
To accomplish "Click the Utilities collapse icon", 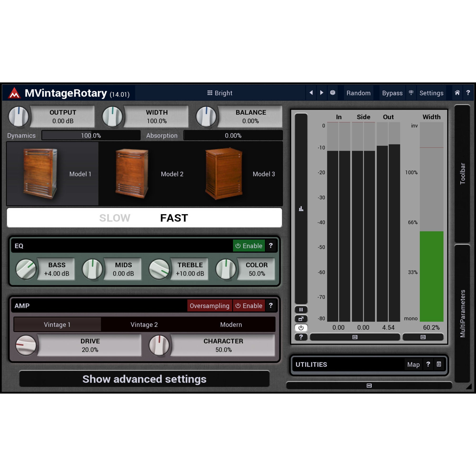I will click(439, 364).
